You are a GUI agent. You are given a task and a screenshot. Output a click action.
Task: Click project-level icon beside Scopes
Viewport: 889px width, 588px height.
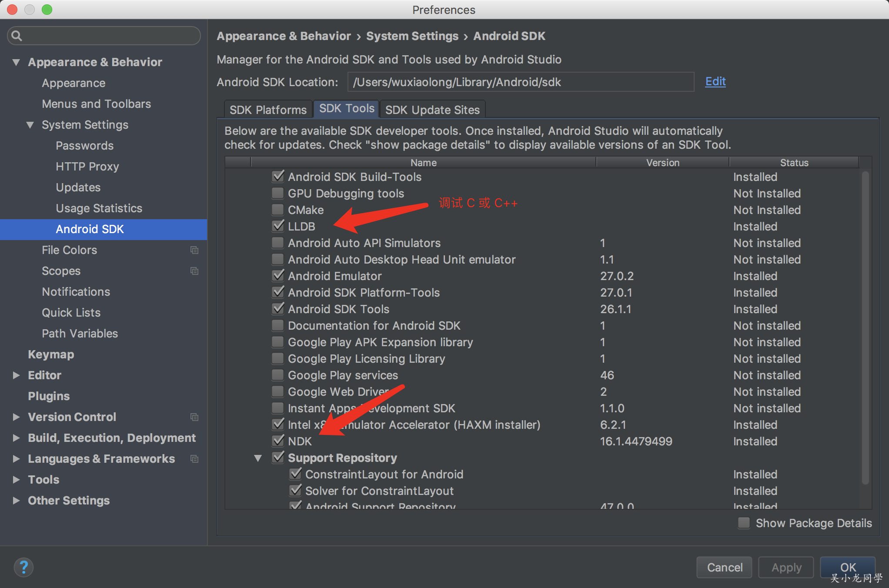[194, 271]
